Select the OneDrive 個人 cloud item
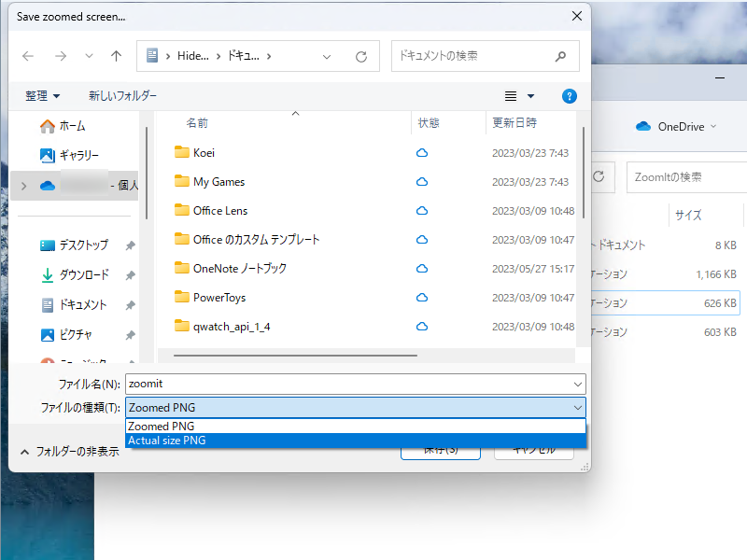This screenshot has height=560, width=747. pos(75,185)
